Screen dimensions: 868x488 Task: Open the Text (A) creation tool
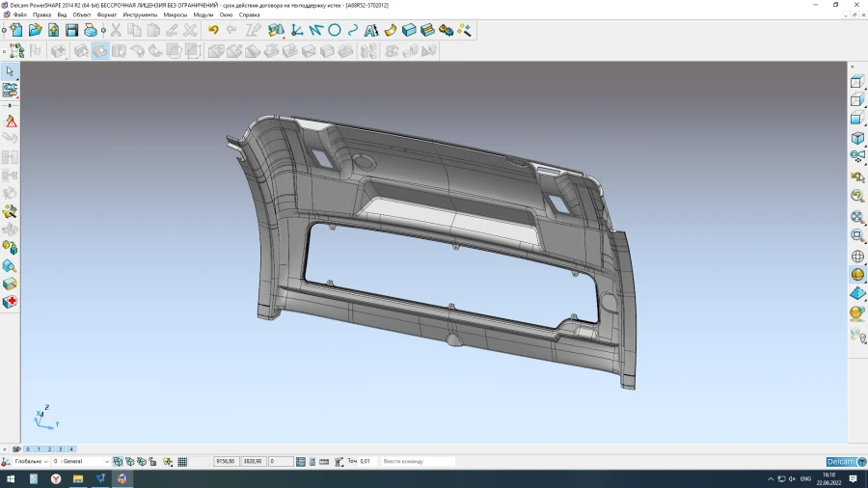click(370, 31)
